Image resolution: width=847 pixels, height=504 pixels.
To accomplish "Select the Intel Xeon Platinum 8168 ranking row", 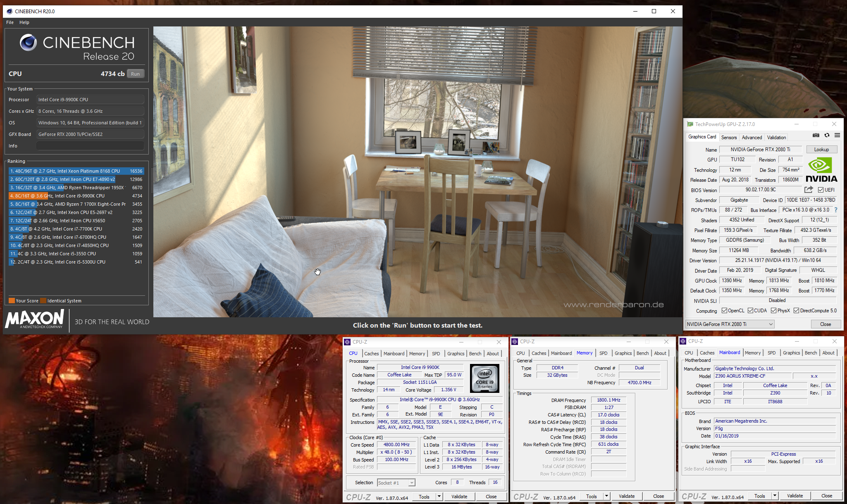I will 76,171.
